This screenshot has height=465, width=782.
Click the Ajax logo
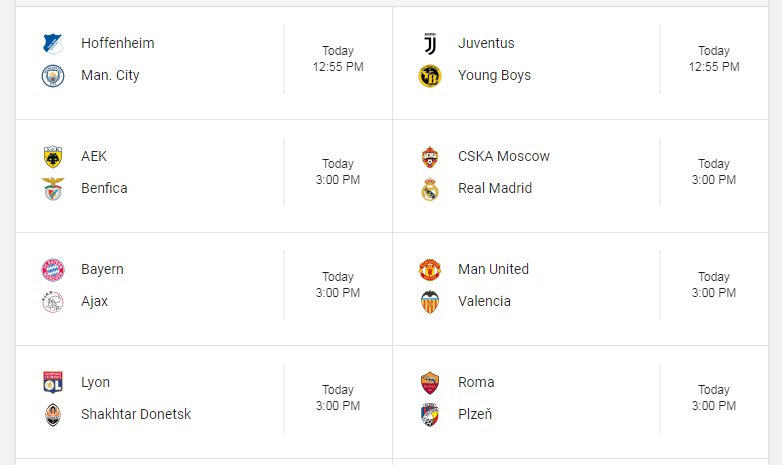tap(53, 302)
